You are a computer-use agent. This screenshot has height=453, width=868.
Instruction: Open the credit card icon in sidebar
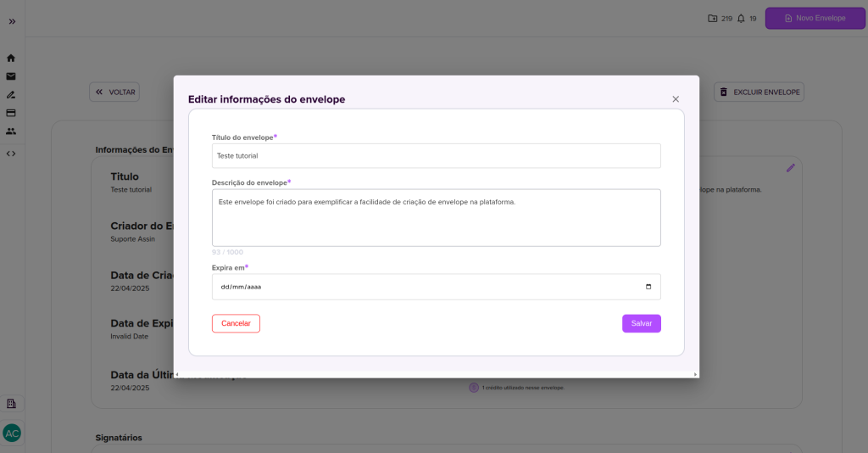[11, 113]
